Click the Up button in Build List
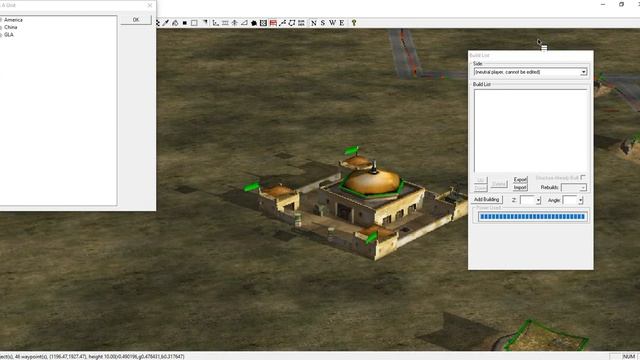 point(481,180)
